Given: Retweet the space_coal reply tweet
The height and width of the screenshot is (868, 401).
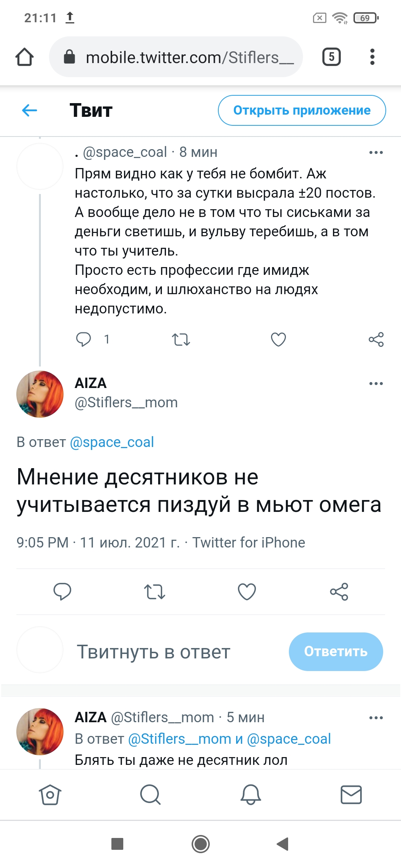Looking at the screenshot, I should (181, 339).
